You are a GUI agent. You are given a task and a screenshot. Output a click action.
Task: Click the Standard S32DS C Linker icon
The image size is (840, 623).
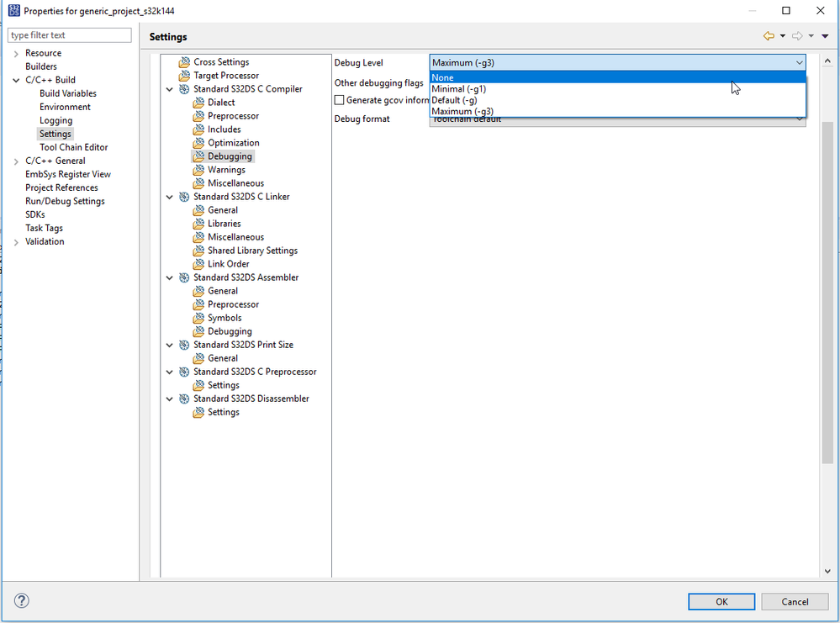(x=184, y=197)
